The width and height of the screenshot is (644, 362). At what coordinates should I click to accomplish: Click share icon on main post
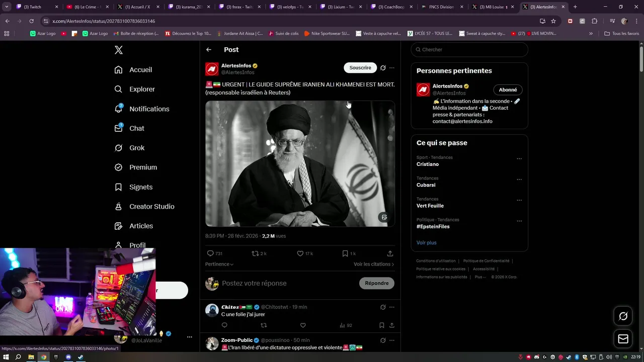[390, 253]
